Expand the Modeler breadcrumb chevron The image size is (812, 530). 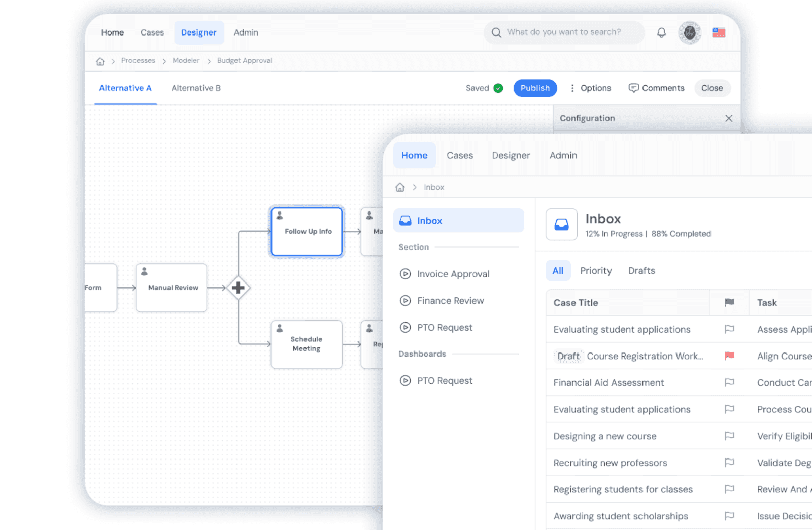[x=209, y=60]
